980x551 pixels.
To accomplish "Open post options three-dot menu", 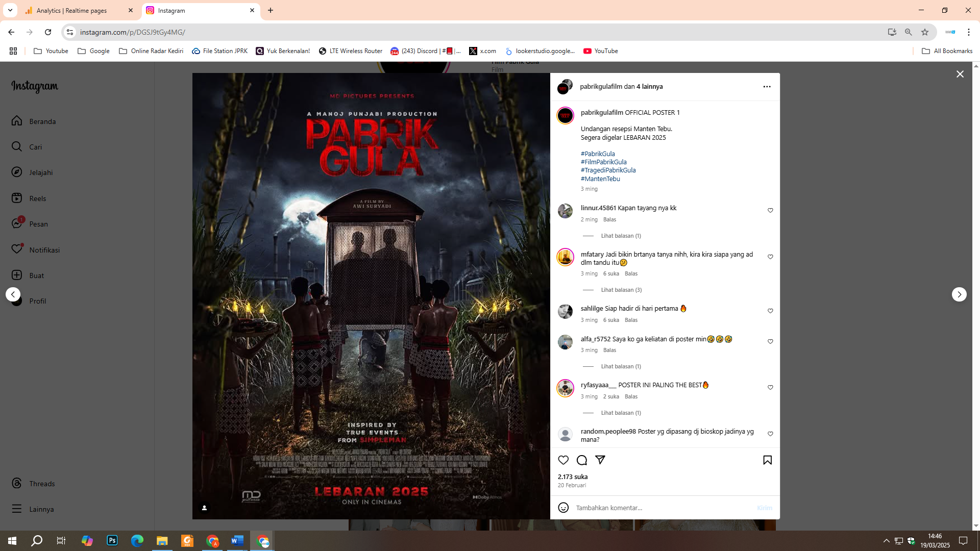I will (767, 87).
